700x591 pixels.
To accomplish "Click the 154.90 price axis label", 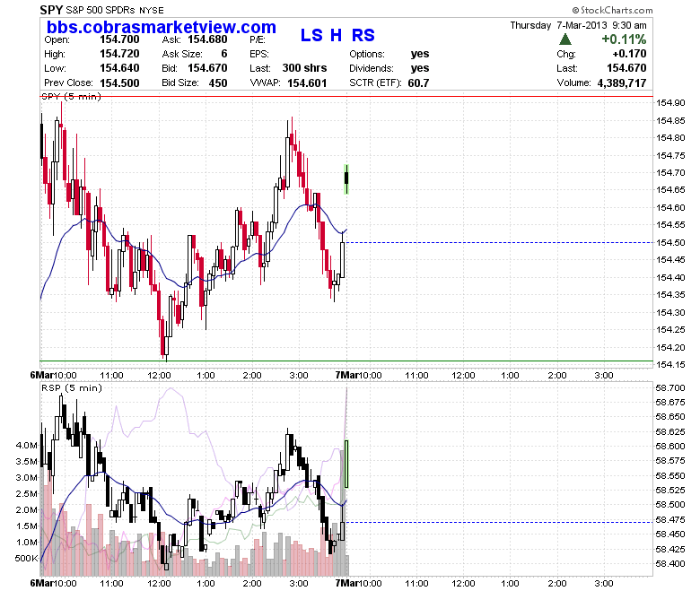I will click(x=670, y=103).
